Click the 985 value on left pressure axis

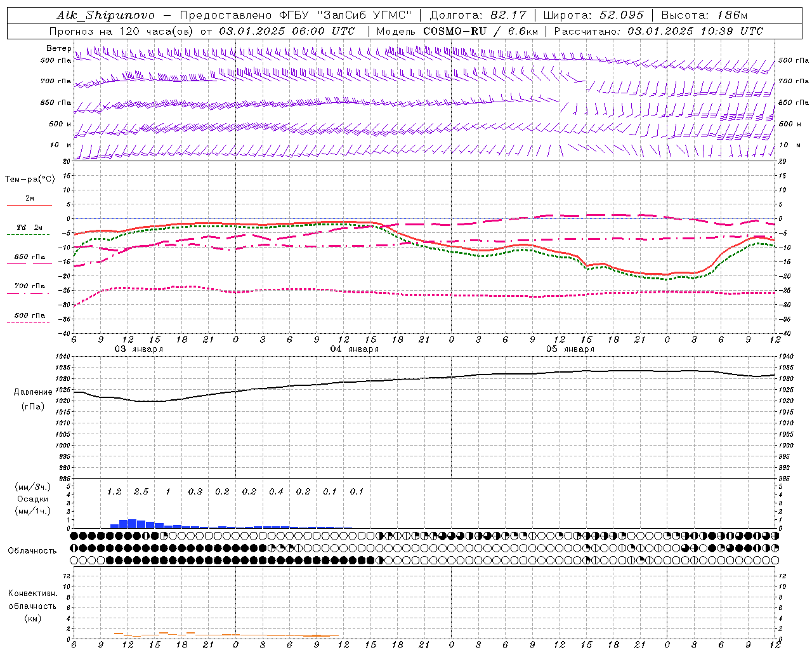(x=65, y=479)
